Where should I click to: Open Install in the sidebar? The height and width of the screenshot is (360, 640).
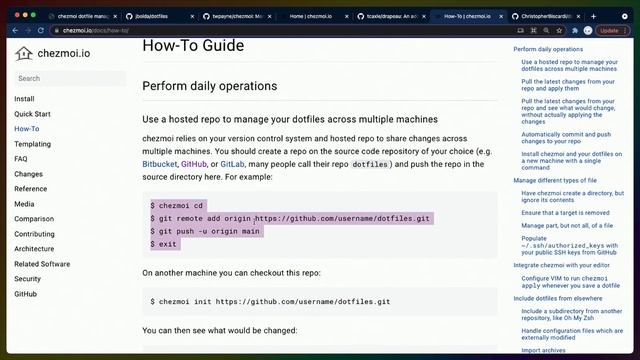coord(24,99)
